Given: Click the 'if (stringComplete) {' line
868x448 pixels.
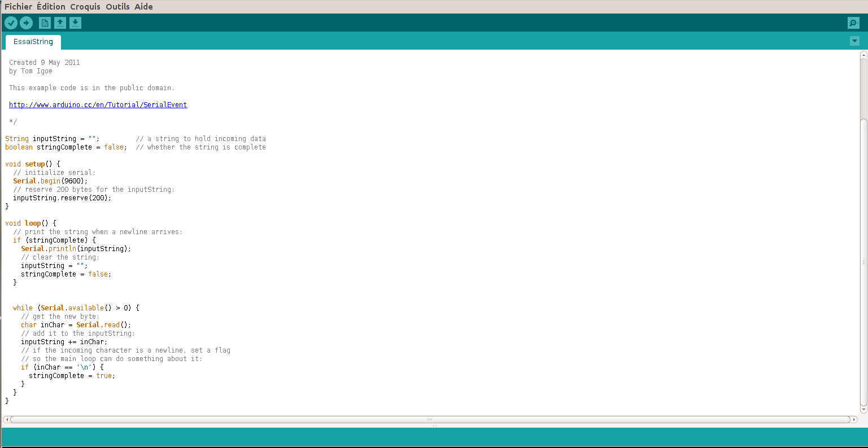Looking at the screenshot, I should pos(54,240).
